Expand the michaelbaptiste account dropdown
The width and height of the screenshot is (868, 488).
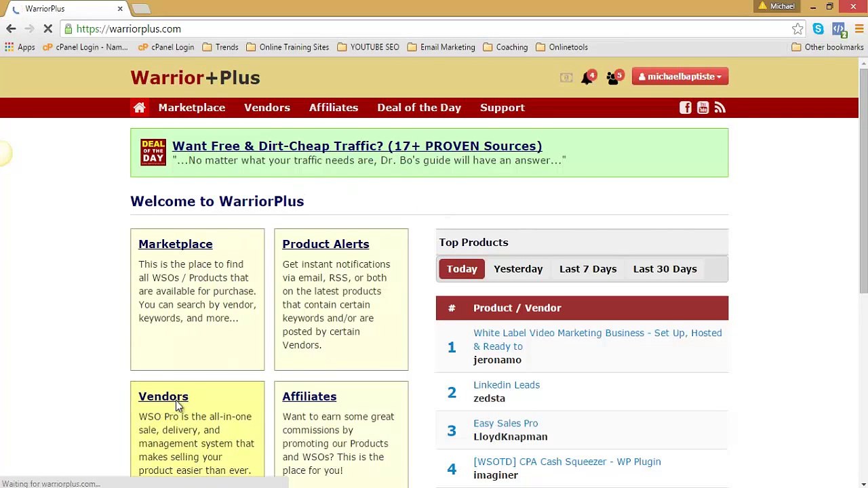point(680,77)
